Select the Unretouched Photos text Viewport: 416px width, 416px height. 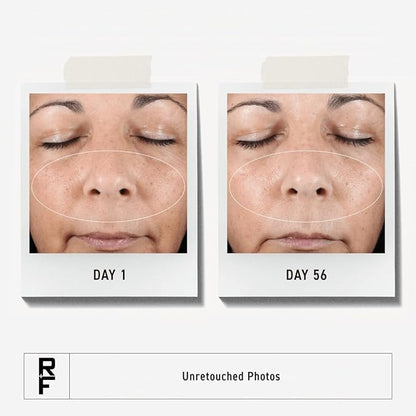click(x=231, y=376)
